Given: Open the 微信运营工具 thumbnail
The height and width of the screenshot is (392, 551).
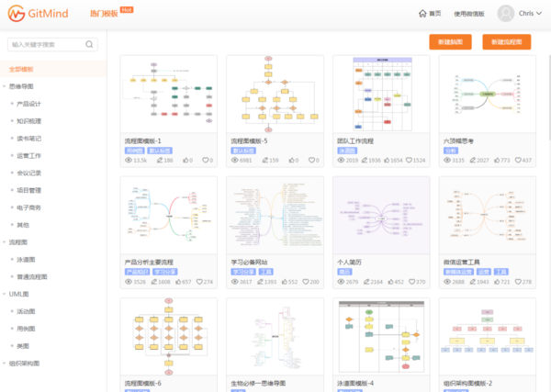Looking at the screenshot, I should pyautogui.click(x=488, y=216).
